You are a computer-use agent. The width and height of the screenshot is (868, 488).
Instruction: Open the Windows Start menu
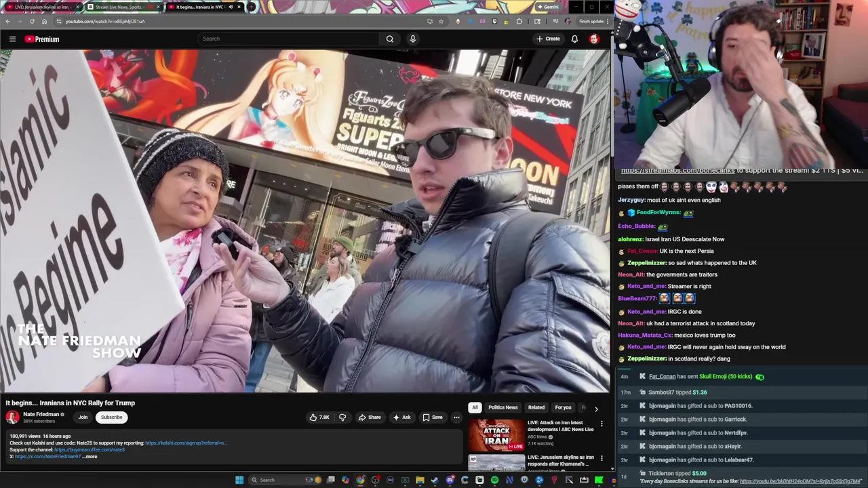coord(239,480)
